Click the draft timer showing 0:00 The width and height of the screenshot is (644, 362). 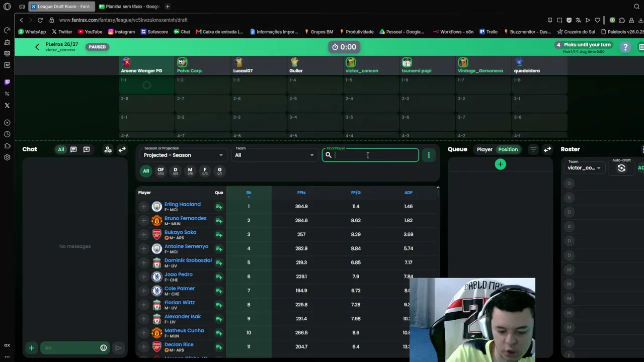pyautogui.click(x=344, y=47)
